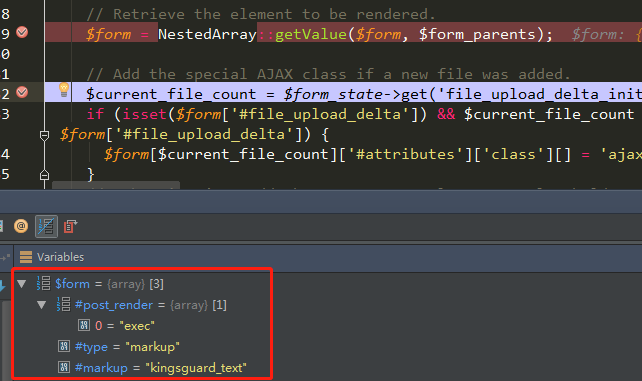
Task: Click the orange @ evaluate icon
Action: tap(21, 226)
